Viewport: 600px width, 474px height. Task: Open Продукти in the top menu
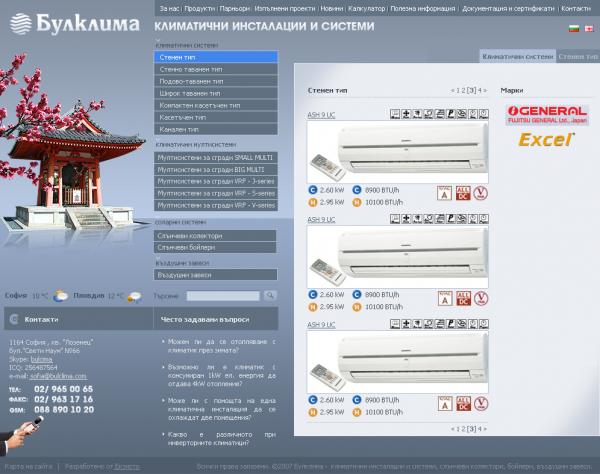coord(200,8)
